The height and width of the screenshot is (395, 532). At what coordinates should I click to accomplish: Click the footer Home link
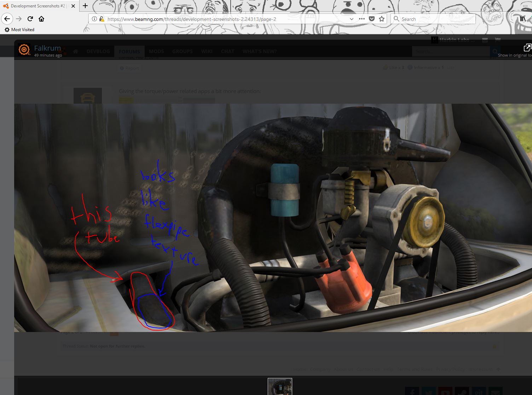[x=300, y=369]
